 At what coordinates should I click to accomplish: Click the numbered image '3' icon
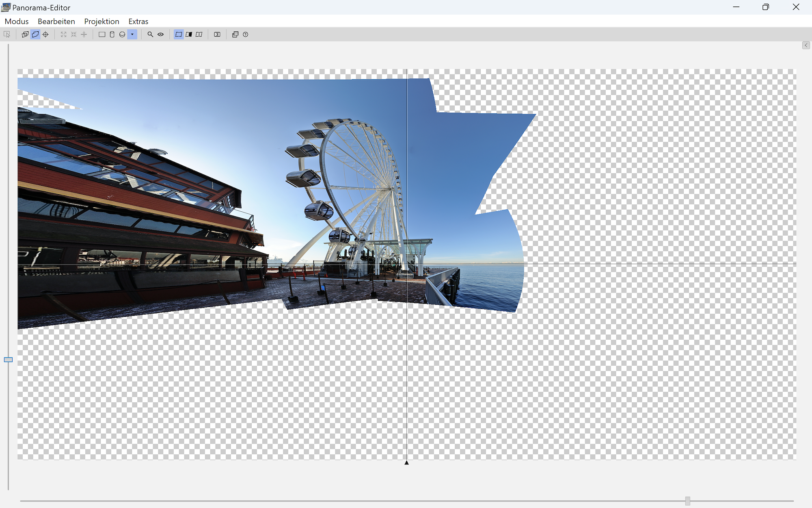coord(217,35)
